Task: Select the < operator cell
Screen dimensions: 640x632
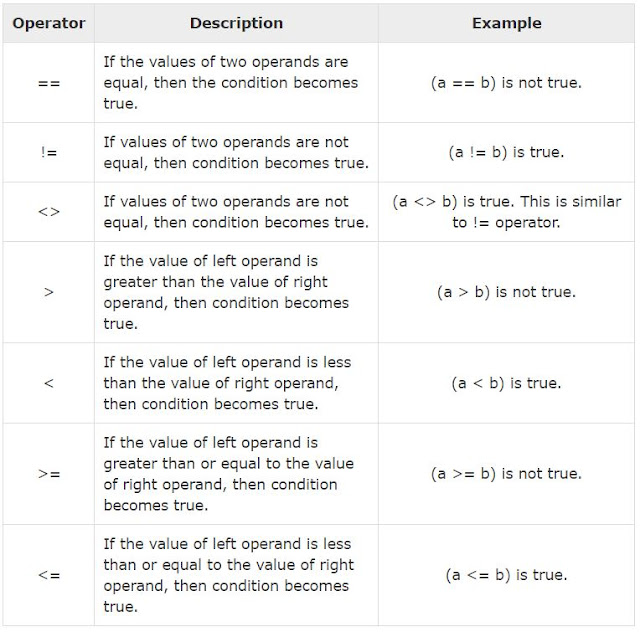Action: pos(49,383)
